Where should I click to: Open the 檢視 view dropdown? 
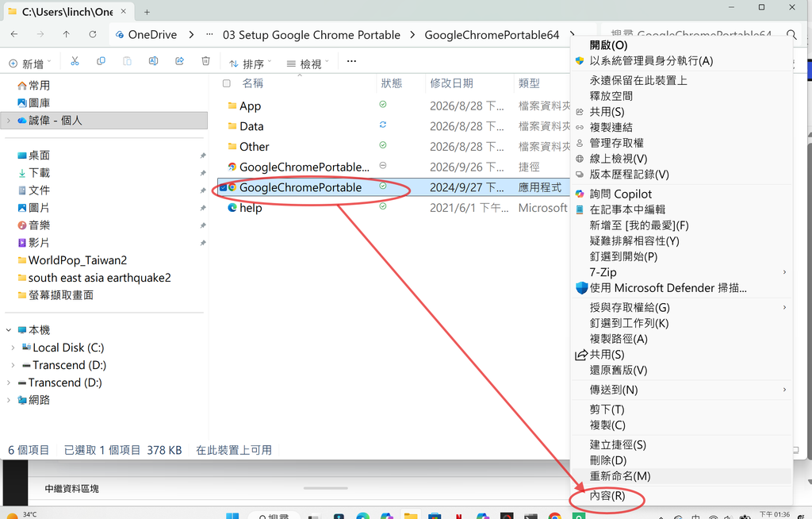tap(308, 63)
